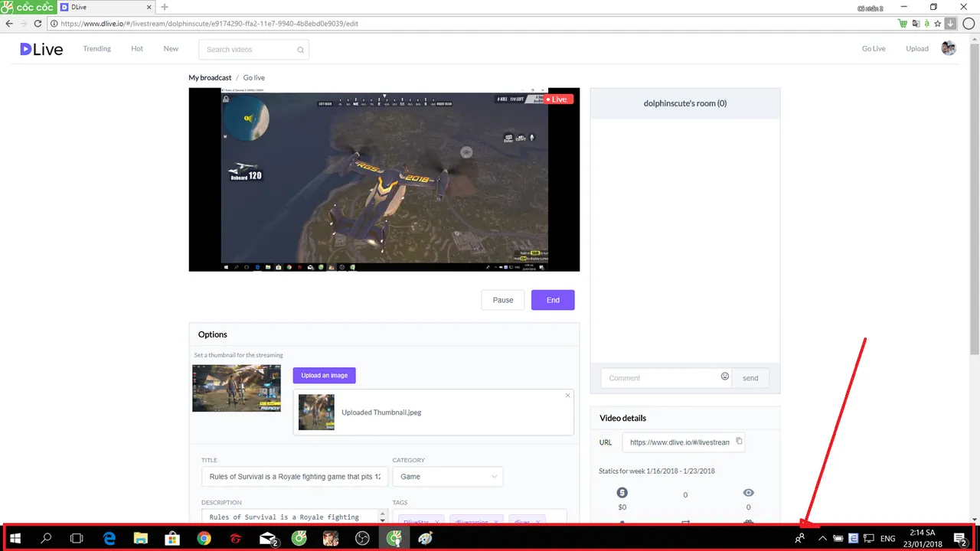Open the browser downloads arrow button
The image size is (980, 551).
click(950, 24)
